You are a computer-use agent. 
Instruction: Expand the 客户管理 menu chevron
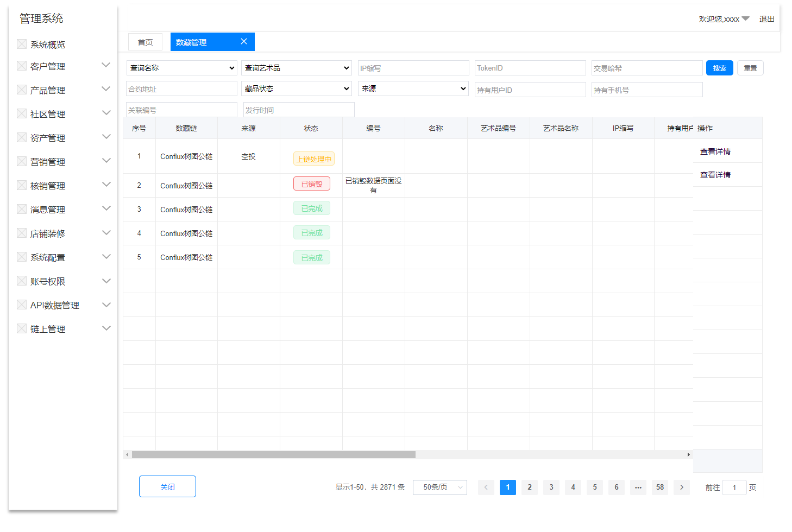(x=106, y=65)
